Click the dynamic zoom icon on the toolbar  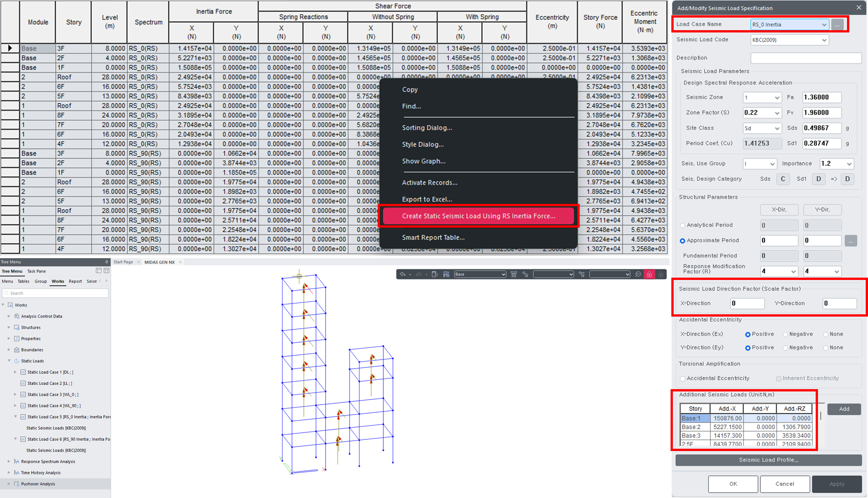(x=637, y=274)
